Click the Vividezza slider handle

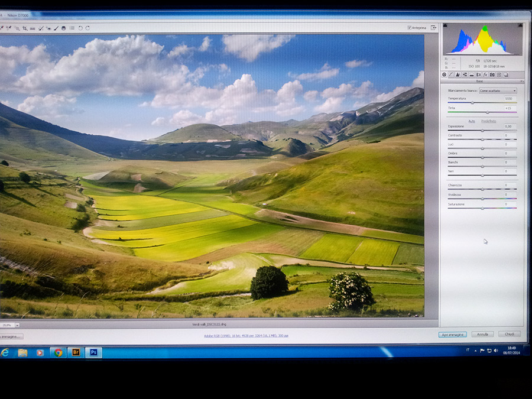coord(482,199)
